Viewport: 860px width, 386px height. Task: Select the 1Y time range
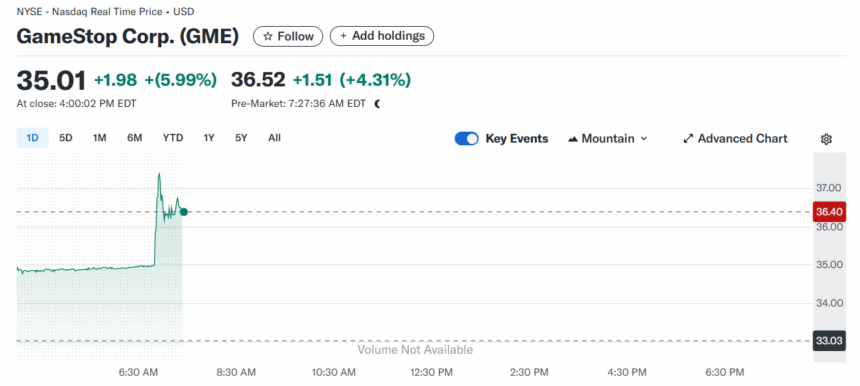209,138
